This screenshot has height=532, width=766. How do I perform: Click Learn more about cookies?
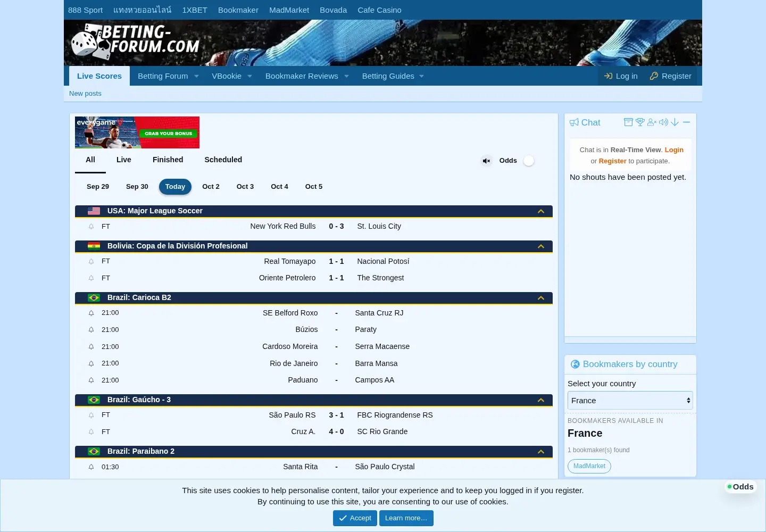(406, 518)
